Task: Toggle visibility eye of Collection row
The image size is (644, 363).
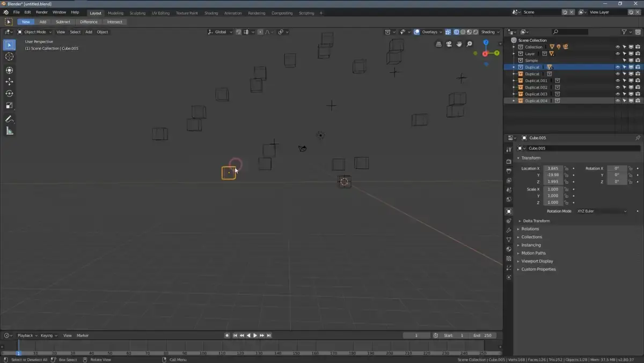Action: [x=618, y=47]
